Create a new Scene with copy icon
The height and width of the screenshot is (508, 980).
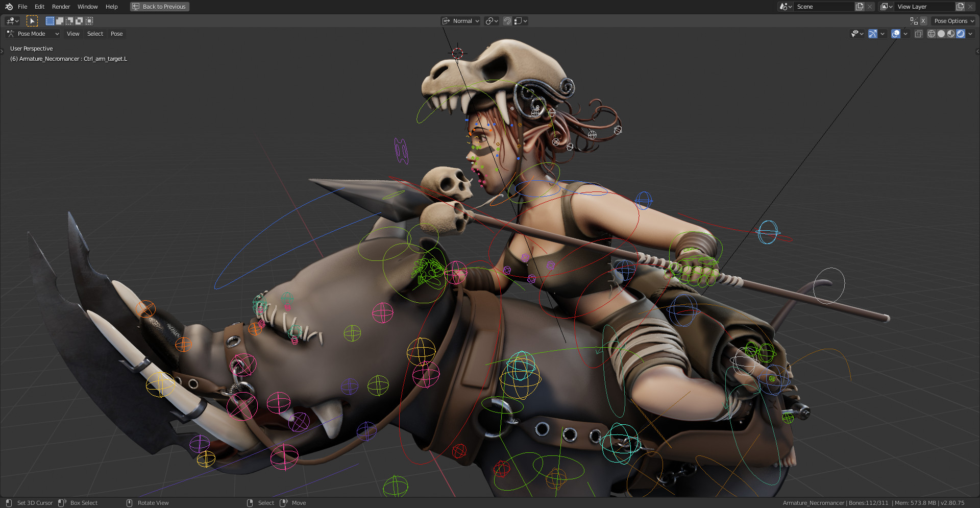coord(860,7)
